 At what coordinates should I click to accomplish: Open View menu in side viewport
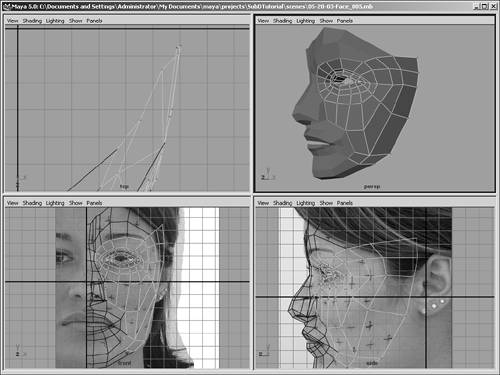263,203
